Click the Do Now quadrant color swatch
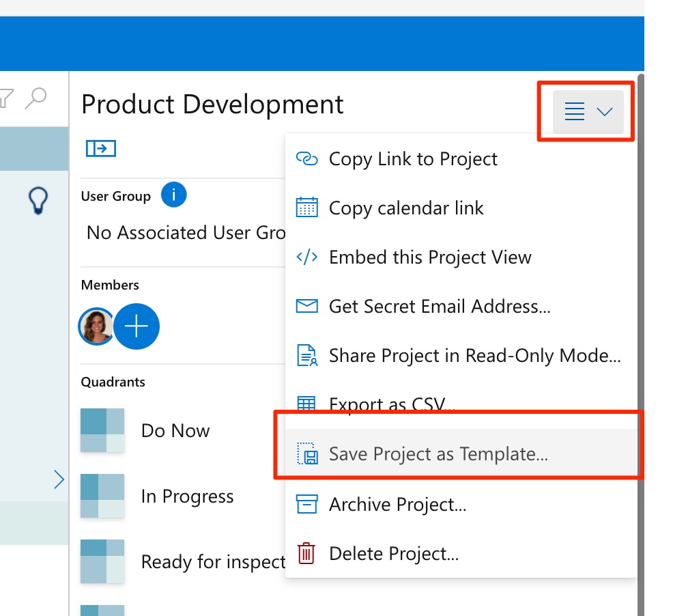This screenshot has height=616, width=673. 102,430
